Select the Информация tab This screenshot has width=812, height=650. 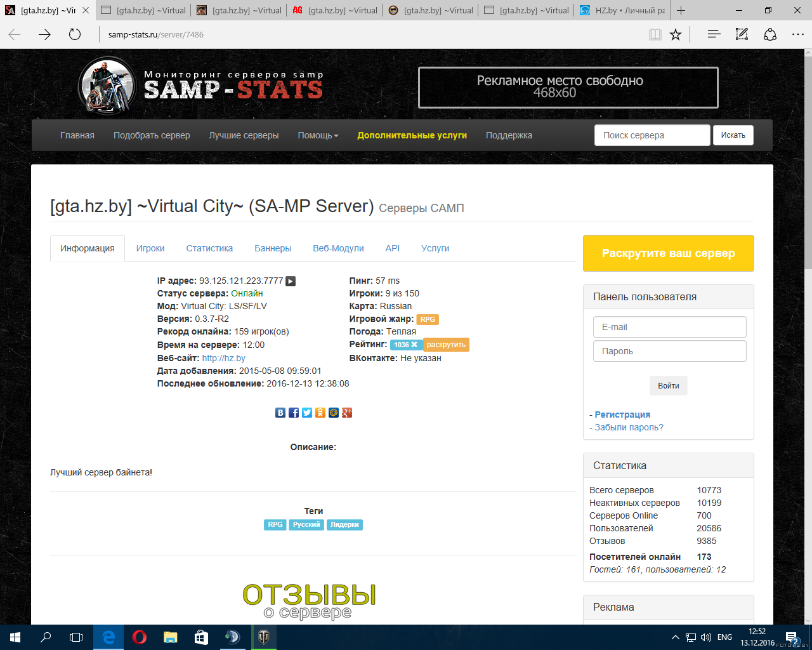tap(88, 248)
